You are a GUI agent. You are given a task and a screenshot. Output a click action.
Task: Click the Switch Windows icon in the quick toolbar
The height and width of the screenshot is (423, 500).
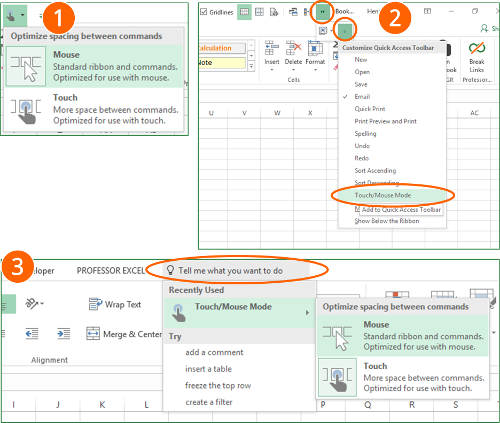click(293, 12)
